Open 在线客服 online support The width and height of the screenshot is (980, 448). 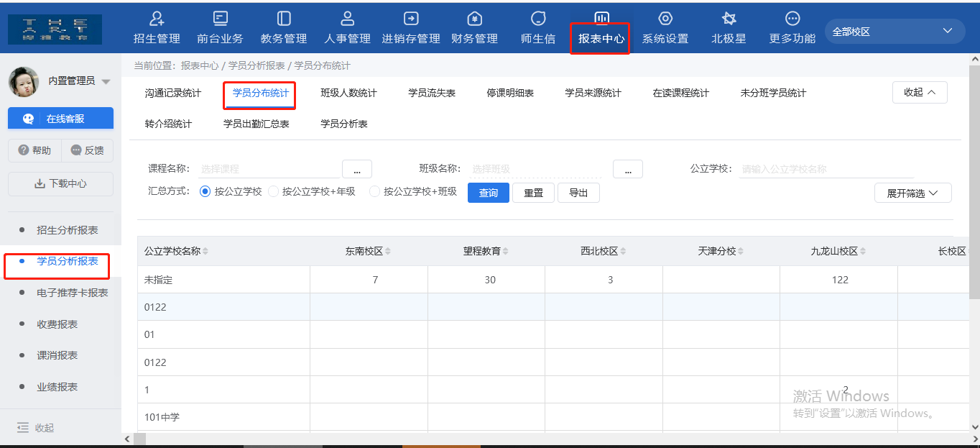click(x=60, y=119)
